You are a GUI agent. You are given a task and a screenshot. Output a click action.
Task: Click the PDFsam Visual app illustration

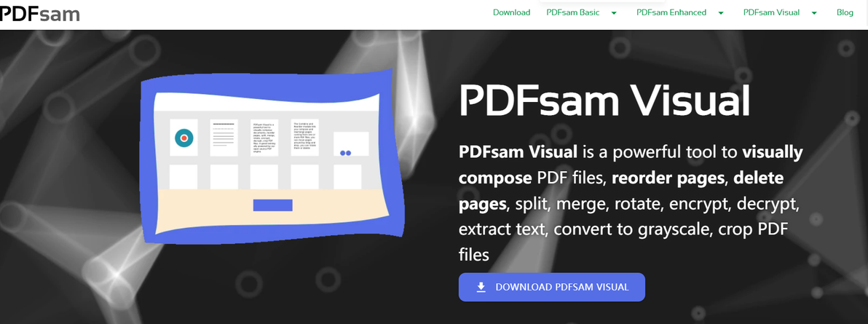274,157
